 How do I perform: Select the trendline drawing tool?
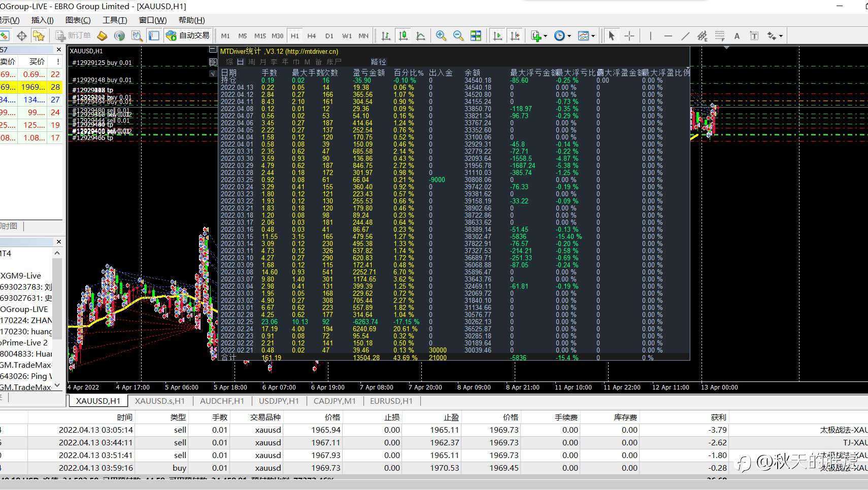[x=685, y=36]
